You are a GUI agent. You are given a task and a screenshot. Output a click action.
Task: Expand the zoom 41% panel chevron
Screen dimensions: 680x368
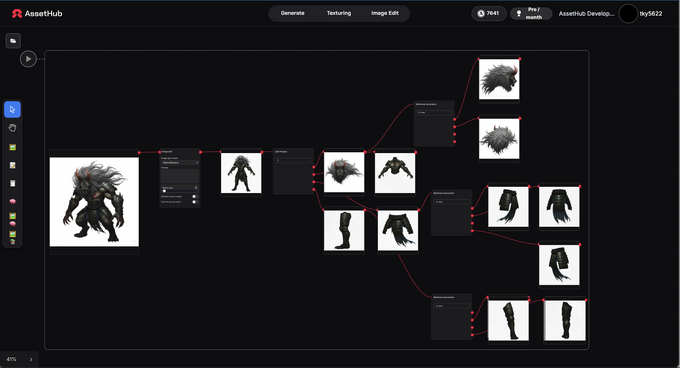pos(31,359)
